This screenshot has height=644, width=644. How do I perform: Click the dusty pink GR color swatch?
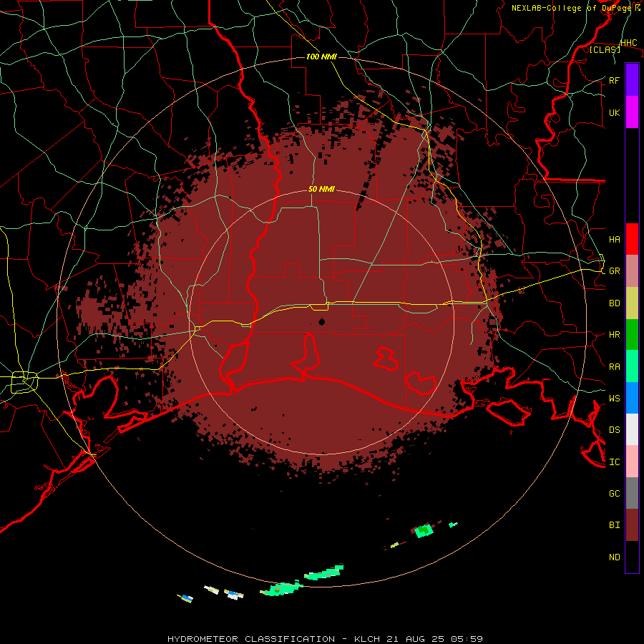(632, 270)
